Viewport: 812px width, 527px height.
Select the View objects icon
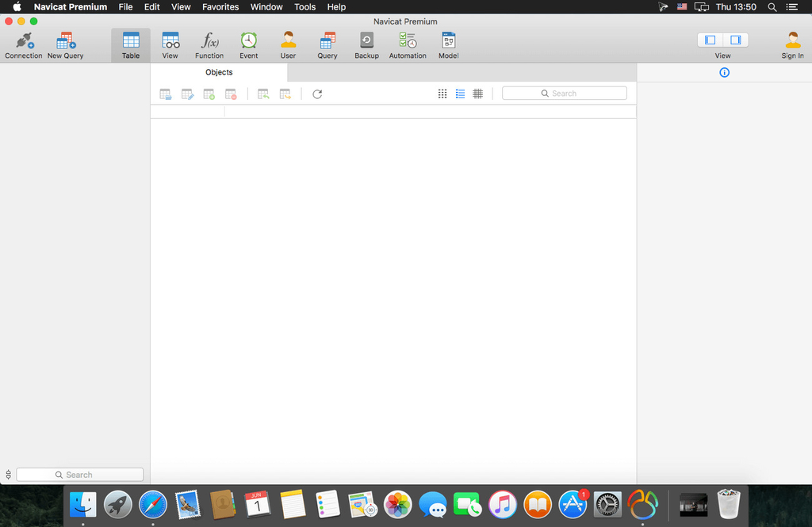click(170, 44)
